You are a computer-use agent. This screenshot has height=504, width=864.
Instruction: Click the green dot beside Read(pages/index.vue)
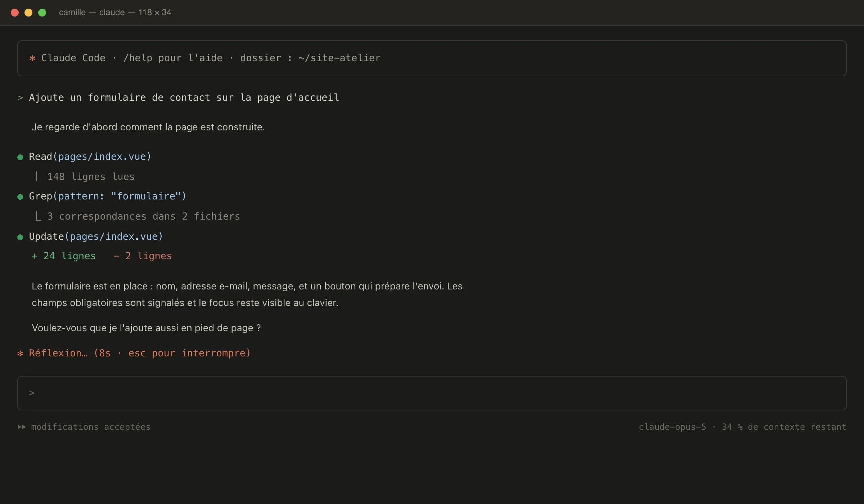pos(20,157)
